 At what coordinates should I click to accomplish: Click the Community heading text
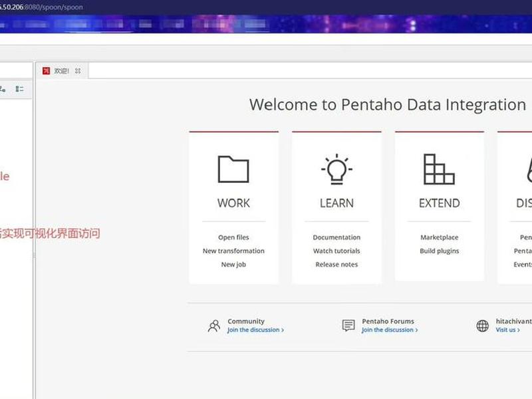click(x=246, y=321)
